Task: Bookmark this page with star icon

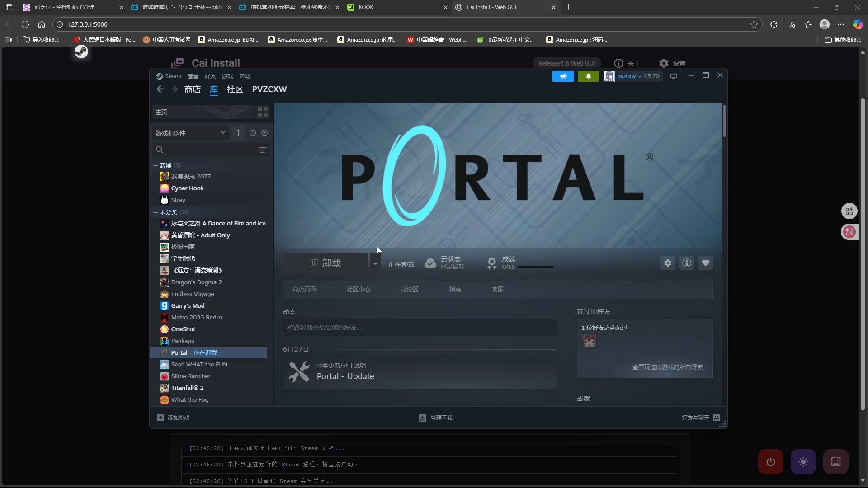Action: click(x=754, y=24)
